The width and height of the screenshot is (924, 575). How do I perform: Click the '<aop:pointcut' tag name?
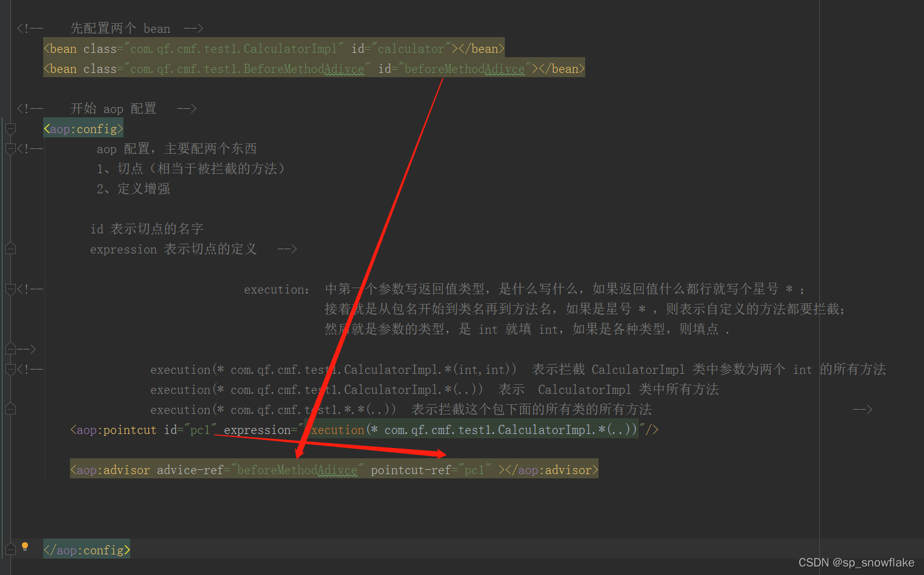point(113,430)
